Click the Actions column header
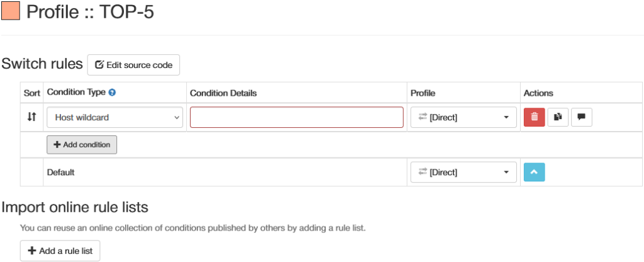Image resolution: width=644 pixels, height=262 pixels. (x=538, y=93)
